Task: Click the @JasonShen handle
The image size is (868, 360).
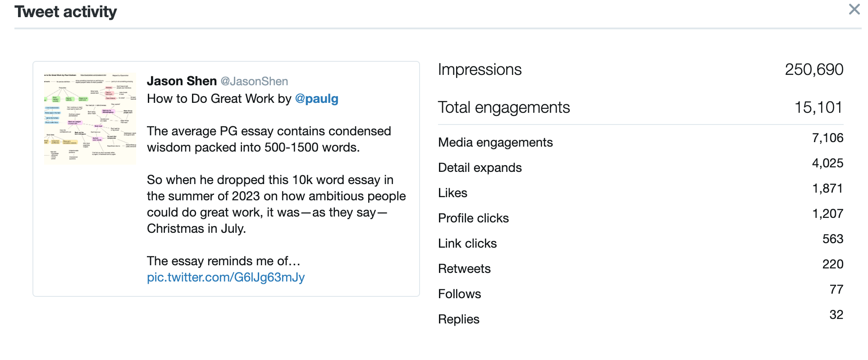Action: coord(254,81)
